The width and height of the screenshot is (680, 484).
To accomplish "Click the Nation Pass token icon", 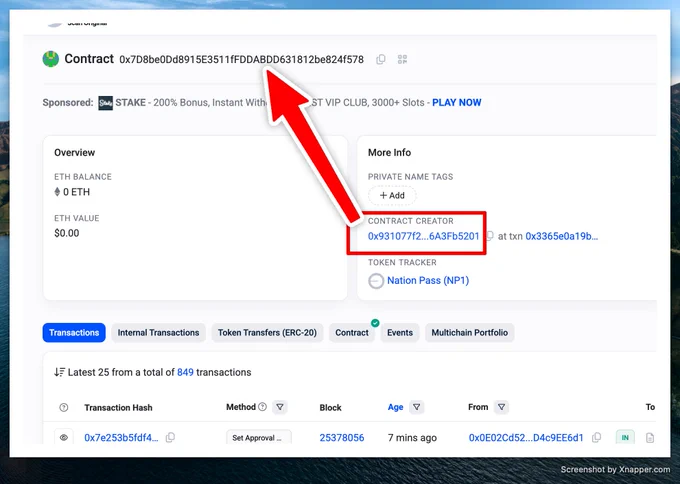I will click(376, 281).
